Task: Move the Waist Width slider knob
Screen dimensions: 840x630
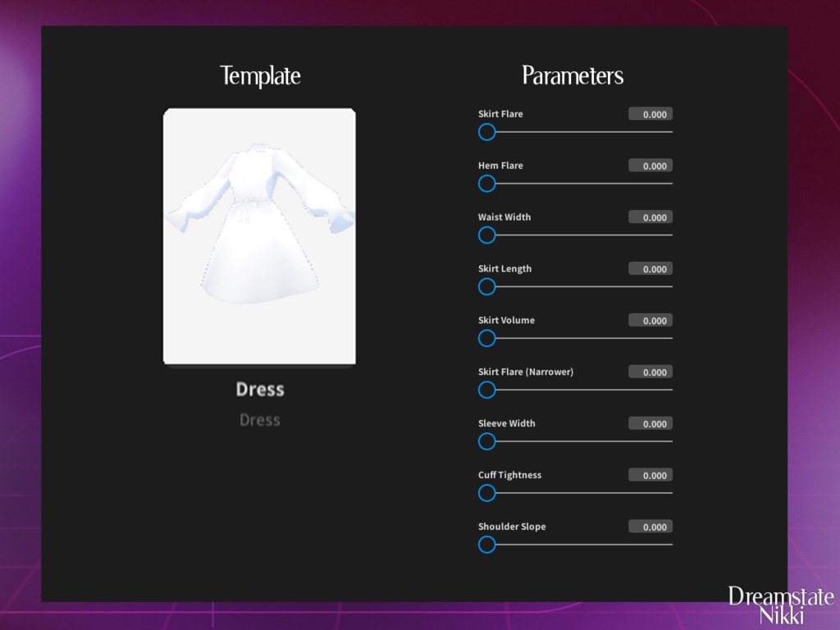Action: (486, 235)
